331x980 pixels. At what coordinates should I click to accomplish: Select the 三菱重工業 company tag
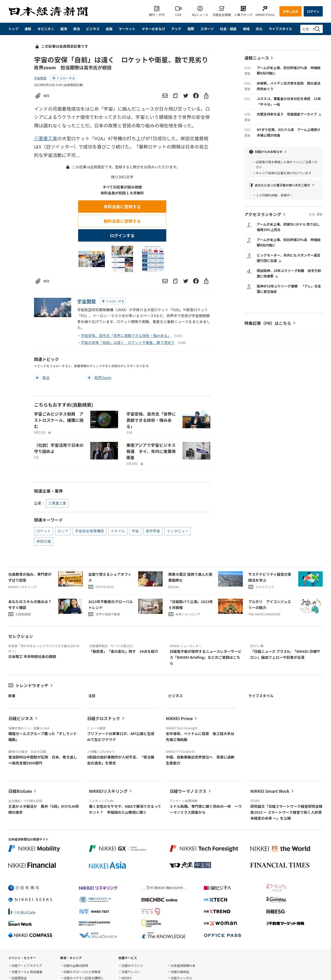pos(57,503)
